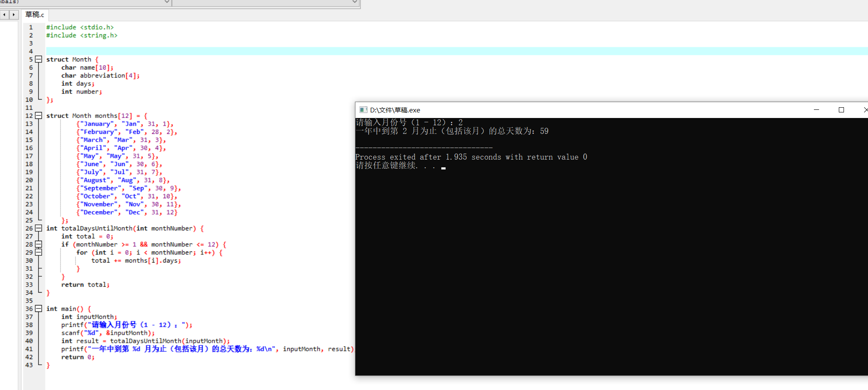
Task: Click the int result assignment line
Action: 146,341
